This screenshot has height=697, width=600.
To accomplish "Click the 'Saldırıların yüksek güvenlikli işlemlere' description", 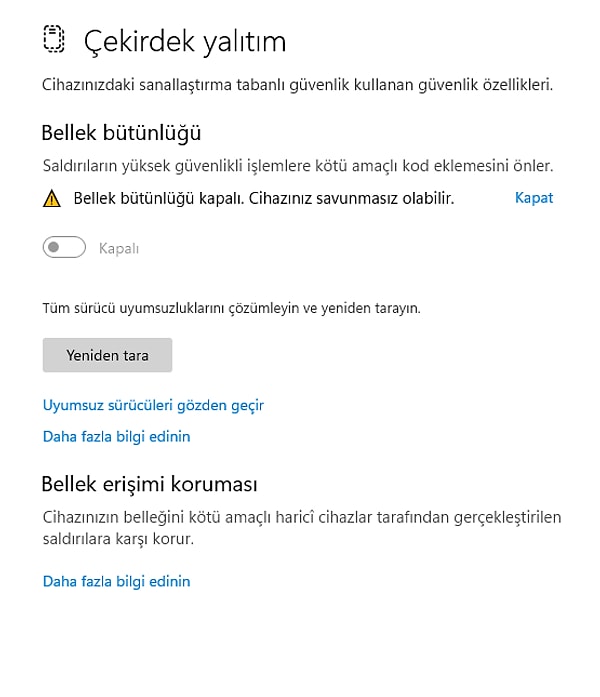I will point(298,166).
